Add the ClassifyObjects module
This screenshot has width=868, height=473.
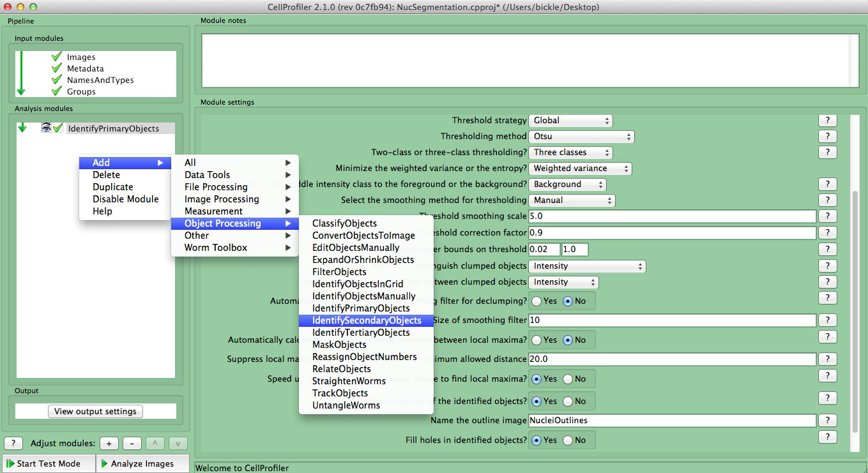(367, 223)
